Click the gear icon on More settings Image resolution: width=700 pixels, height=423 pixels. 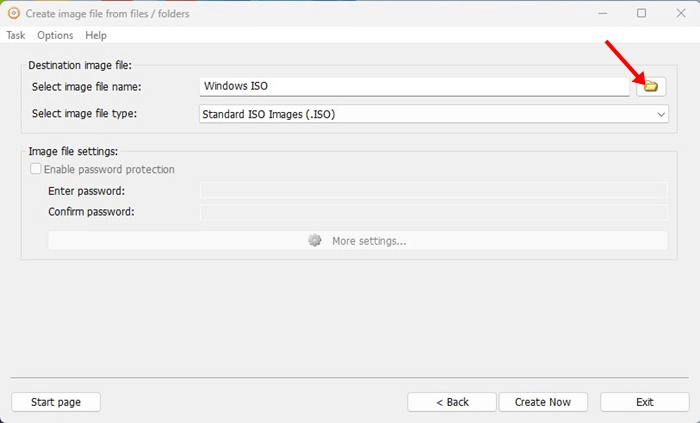(315, 241)
